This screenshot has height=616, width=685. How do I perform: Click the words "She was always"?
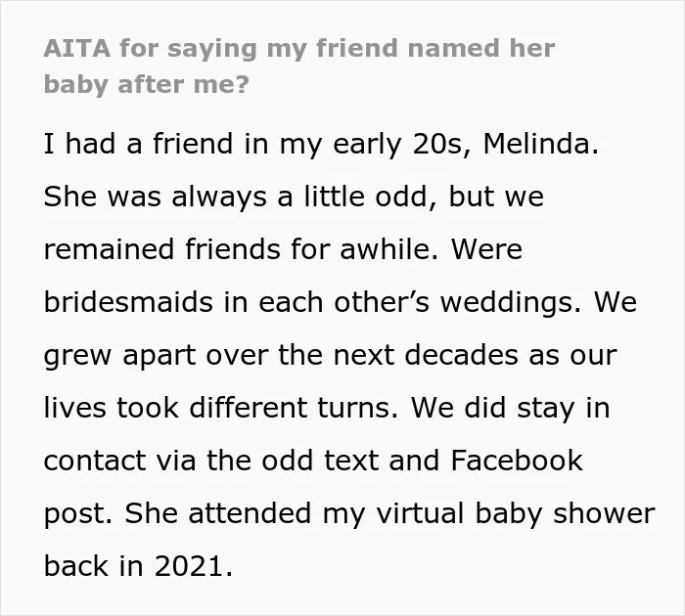pos(155,198)
